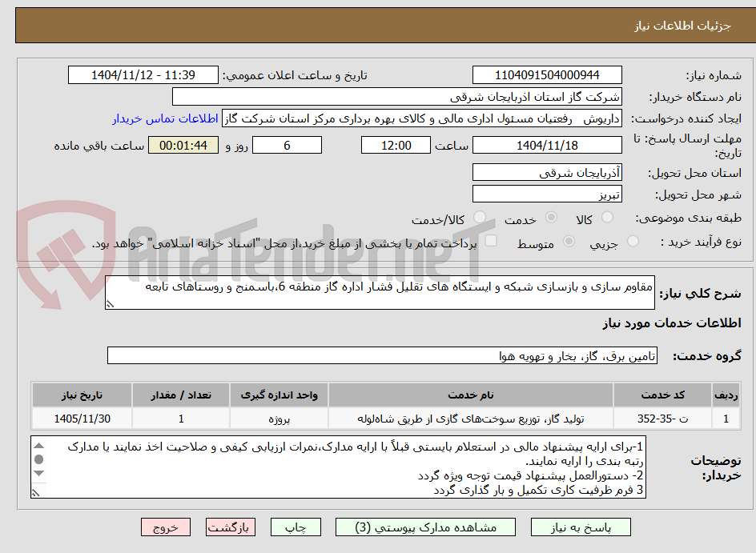The width and height of the screenshot is (756, 553).
Task: Click date cell 1405/11/30
Action: click(82, 419)
